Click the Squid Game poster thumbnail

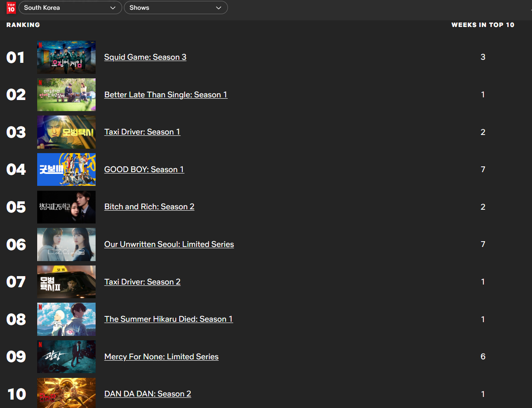tap(66, 57)
